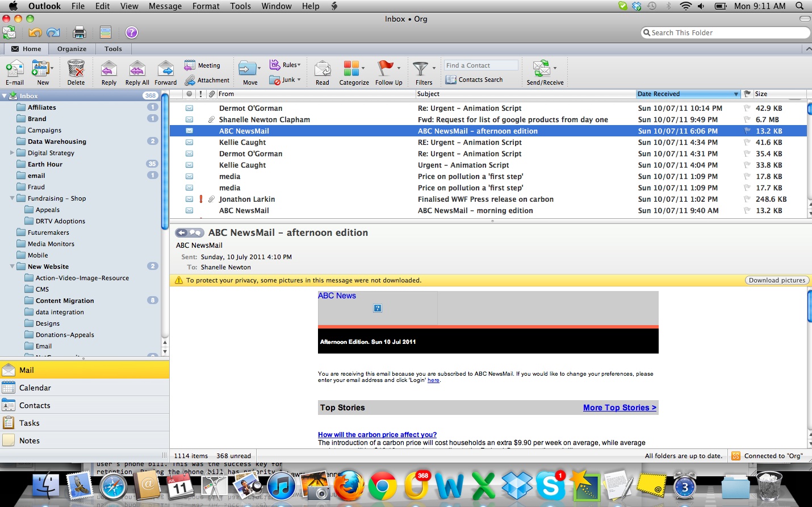Forward the selected email
812x507 pixels.
[166, 73]
